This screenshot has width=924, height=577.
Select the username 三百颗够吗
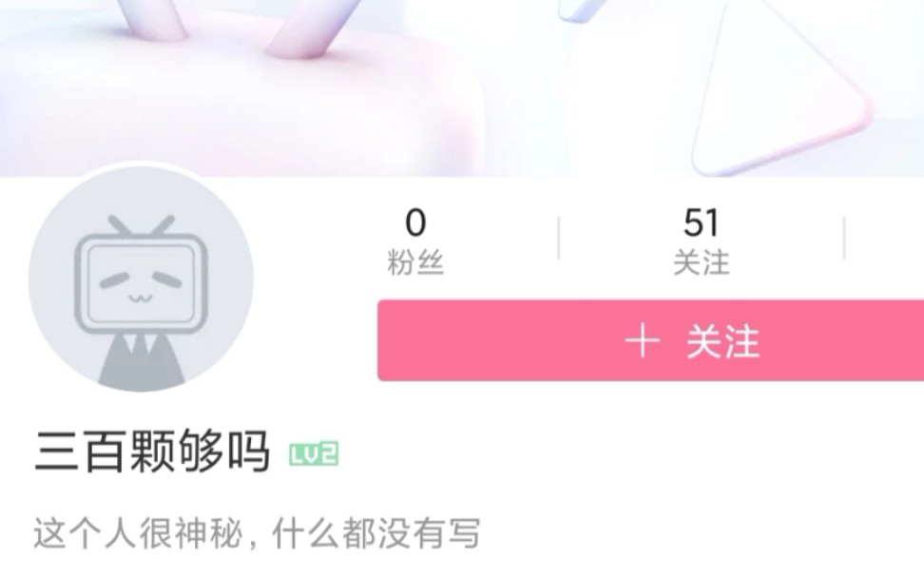tap(153, 452)
